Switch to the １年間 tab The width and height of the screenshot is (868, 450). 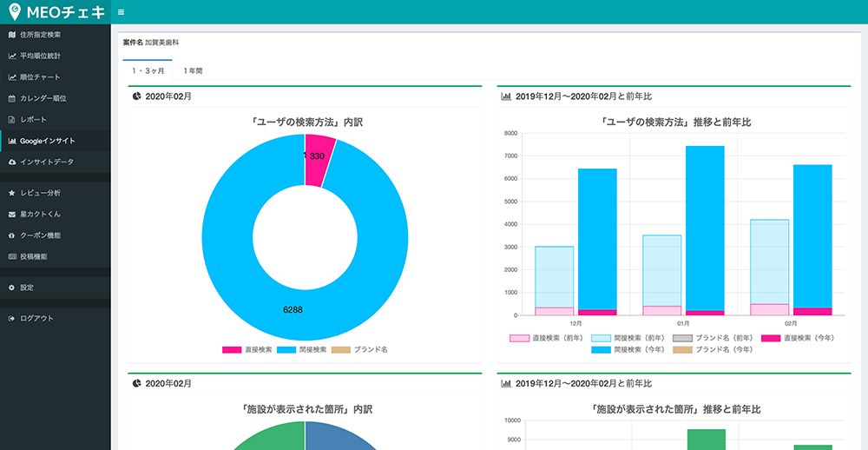pyautogui.click(x=194, y=70)
